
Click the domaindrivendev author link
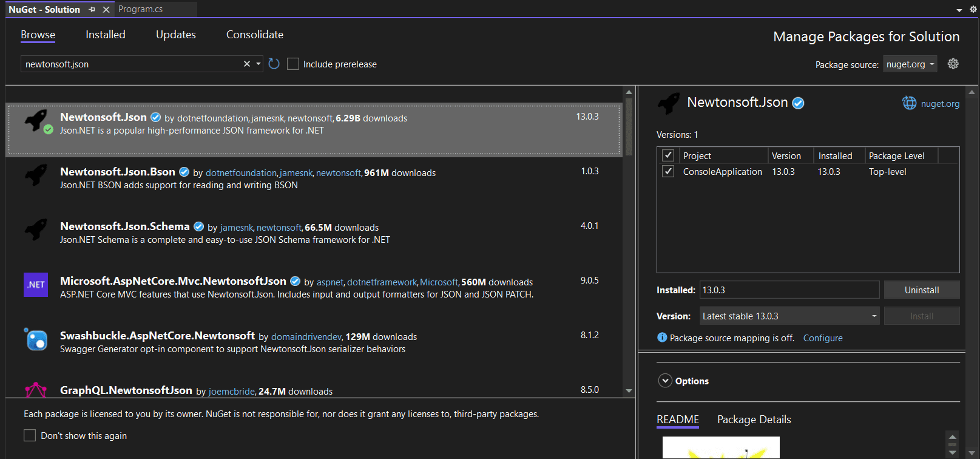coord(306,337)
